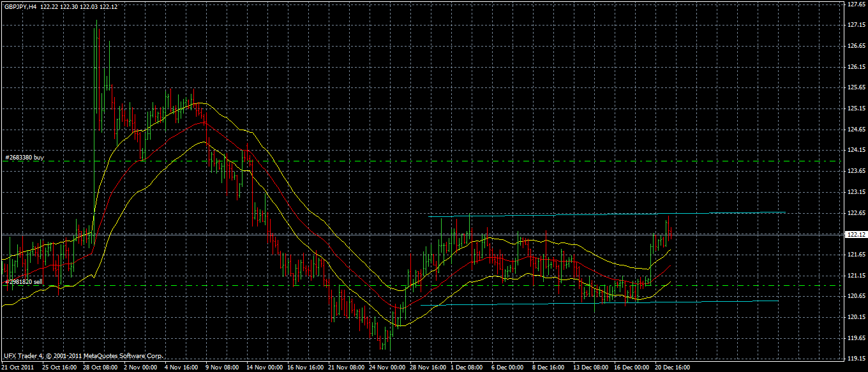Click the 4 Nov 16:00 time label
The image size is (868, 372).
click(181, 368)
